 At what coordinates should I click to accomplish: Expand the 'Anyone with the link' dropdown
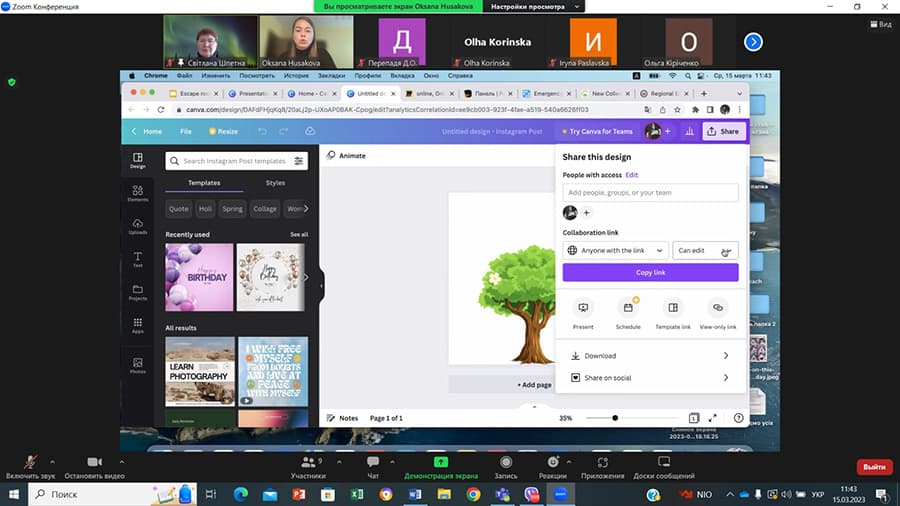616,250
